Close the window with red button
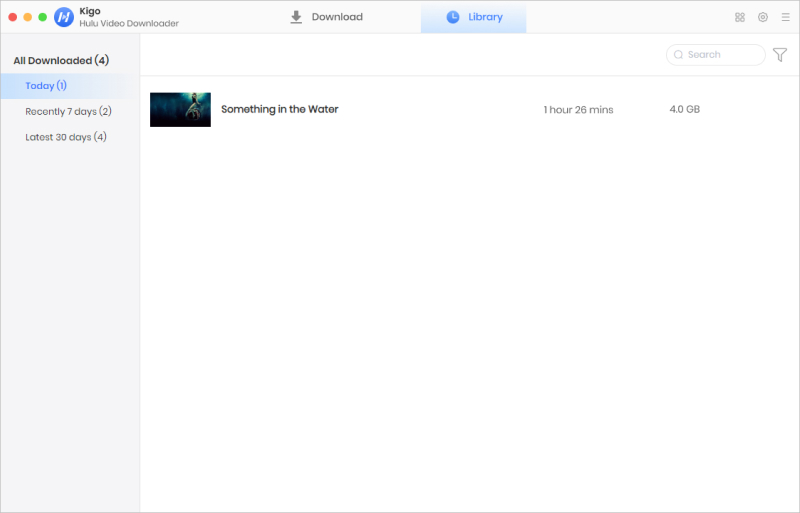 tap(13, 17)
